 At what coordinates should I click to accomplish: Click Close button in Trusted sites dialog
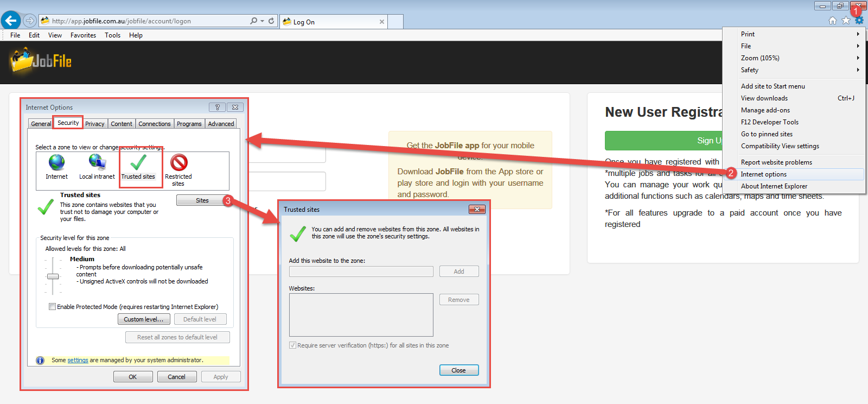(x=459, y=370)
